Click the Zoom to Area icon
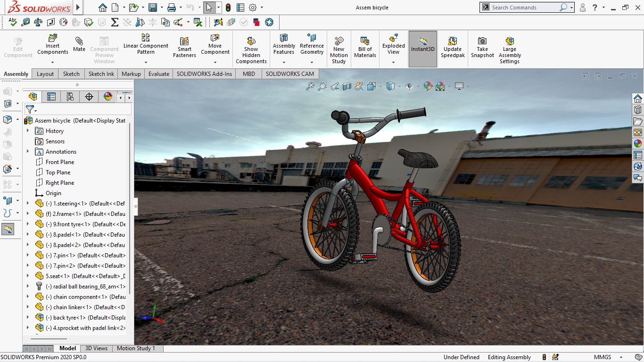644x362 pixels. click(x=322, y=86)
